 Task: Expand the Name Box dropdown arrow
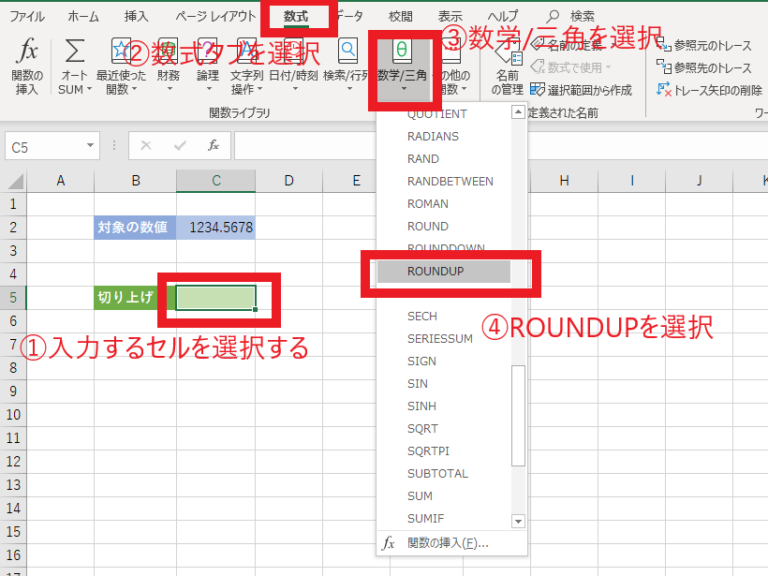click(90, 145)
